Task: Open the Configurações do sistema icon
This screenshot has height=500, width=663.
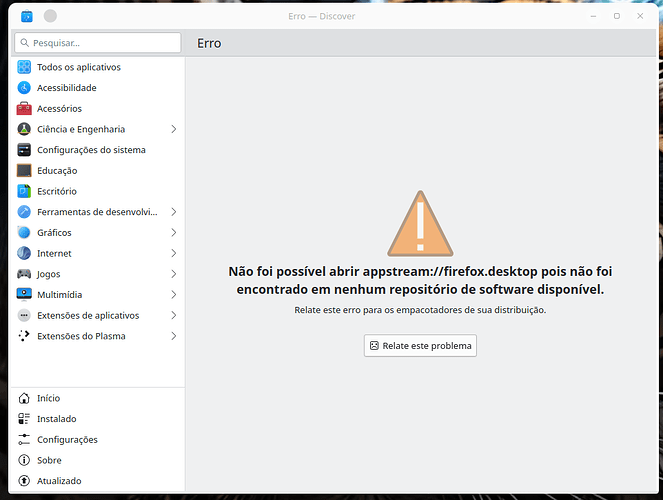Action: (x=24, y=150)
